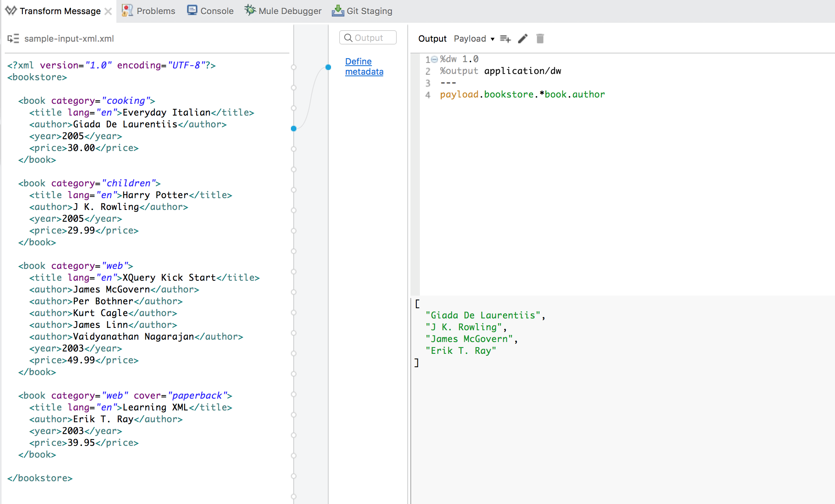Click the trash delete target icon
The width and height of the screenshot is (835, 504).
(x=540, y=39)
